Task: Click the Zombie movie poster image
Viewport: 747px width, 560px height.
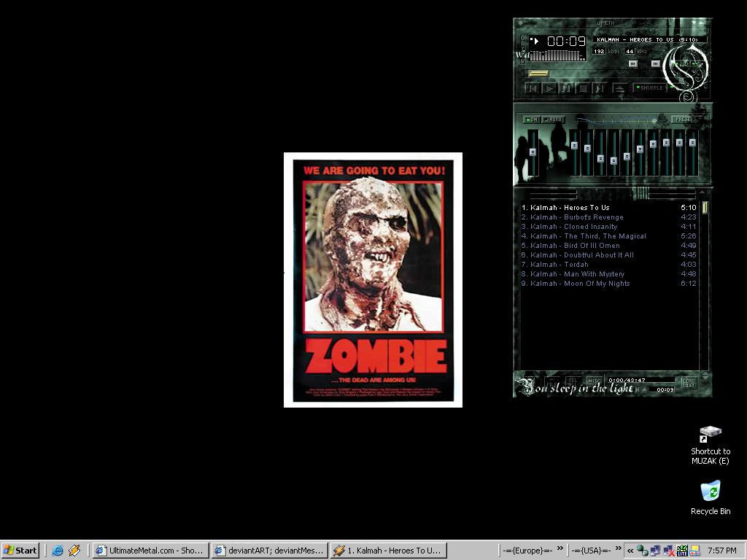Action: (373, 280)
